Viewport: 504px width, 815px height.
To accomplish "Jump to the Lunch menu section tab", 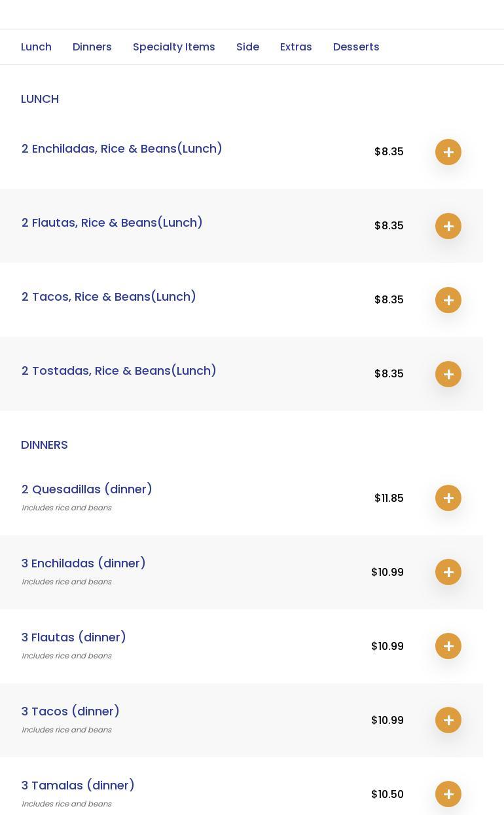I will (36, 47).
